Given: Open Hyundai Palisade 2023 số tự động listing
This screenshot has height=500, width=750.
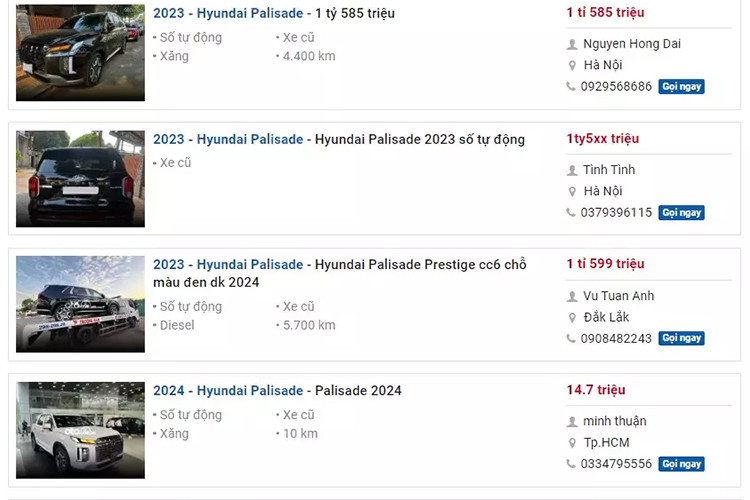Looking at the screenshot, I should point(338,139).
